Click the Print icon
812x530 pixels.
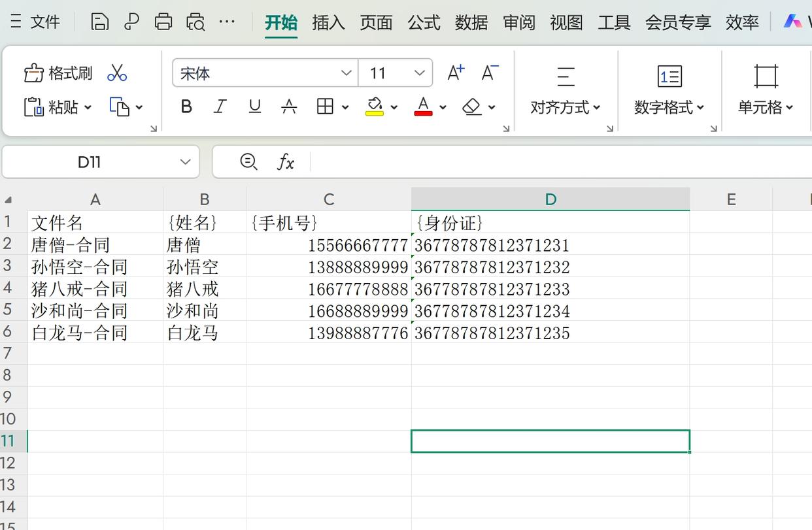click(x=163, y=22)
